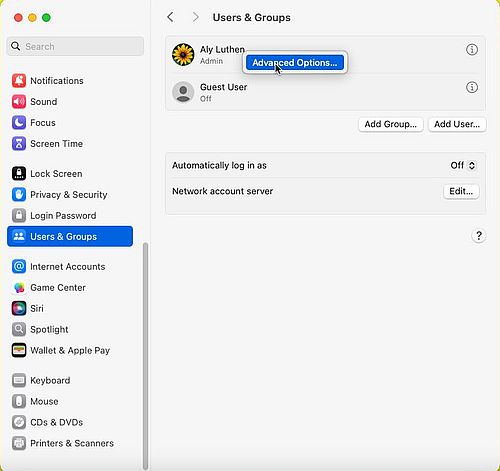Select Siri label in sidebar
Image resolution: width=500 pixels, height=471 pixels.
pos(37,308)
